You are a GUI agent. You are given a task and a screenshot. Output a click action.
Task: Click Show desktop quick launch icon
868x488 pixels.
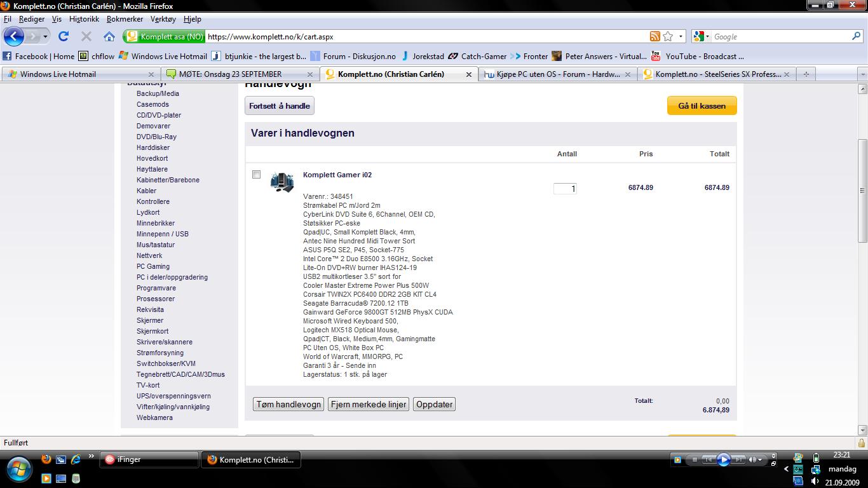(61, 478)
